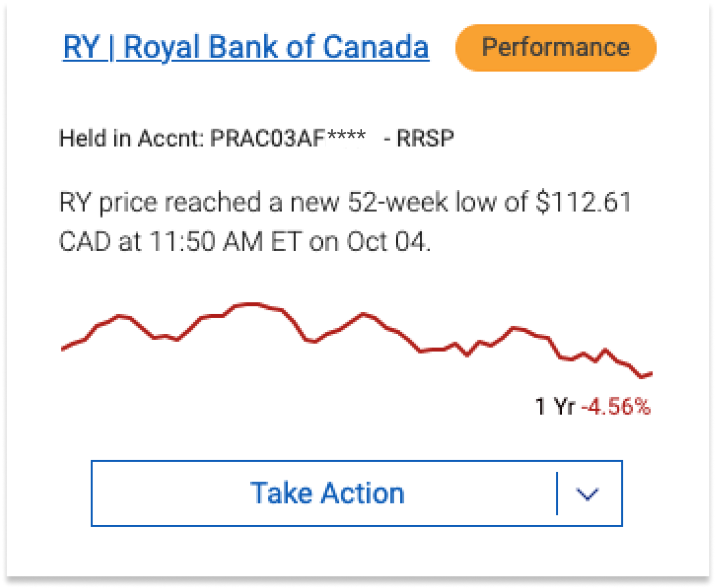Image resolution: width=715 pixels, height=588 pixels.
Task: Click the -4.56% change value
Action: pos(616,406)
